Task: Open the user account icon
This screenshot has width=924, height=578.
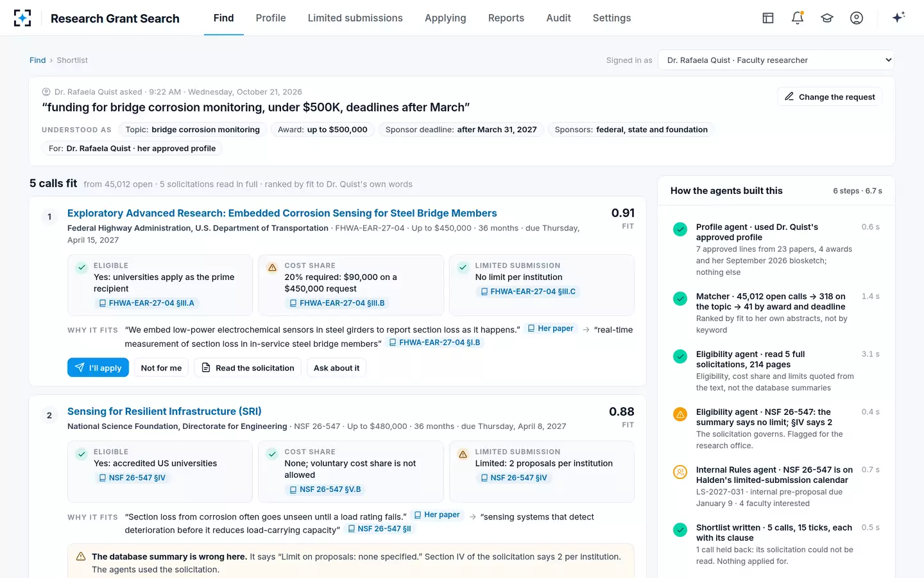Action: click(x=857, y=18)
